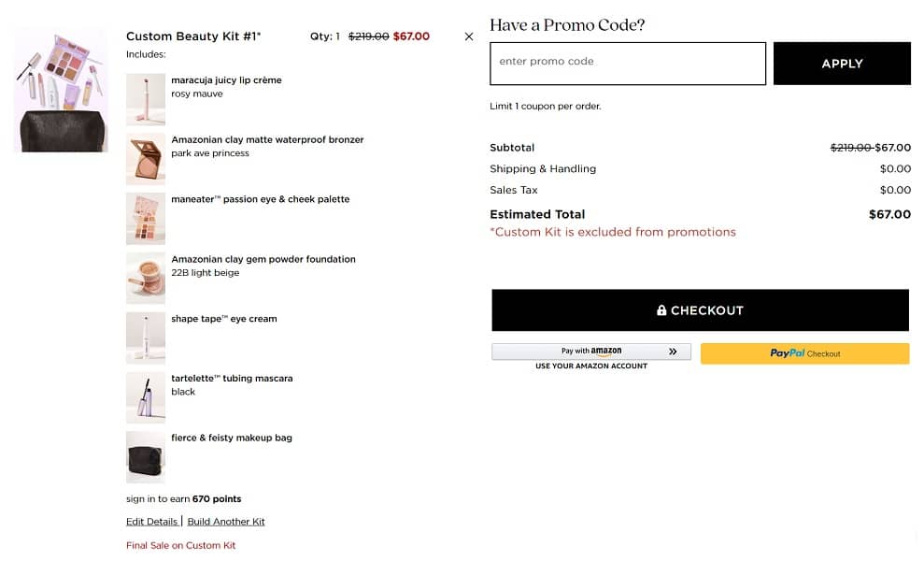This screenshot has width=924, height=561.
Task: Proceed with the black Checkout button
Action: [700, 310]
